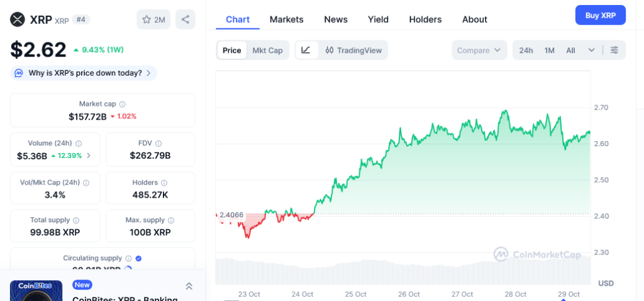Switch chart to Price view
The image size is (644, 301).
tap(231, 50)
